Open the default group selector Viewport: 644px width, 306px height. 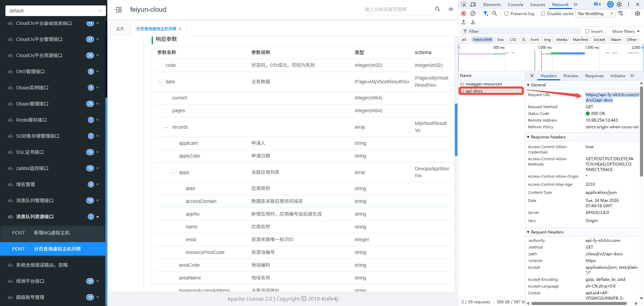[x=55, y=11]
